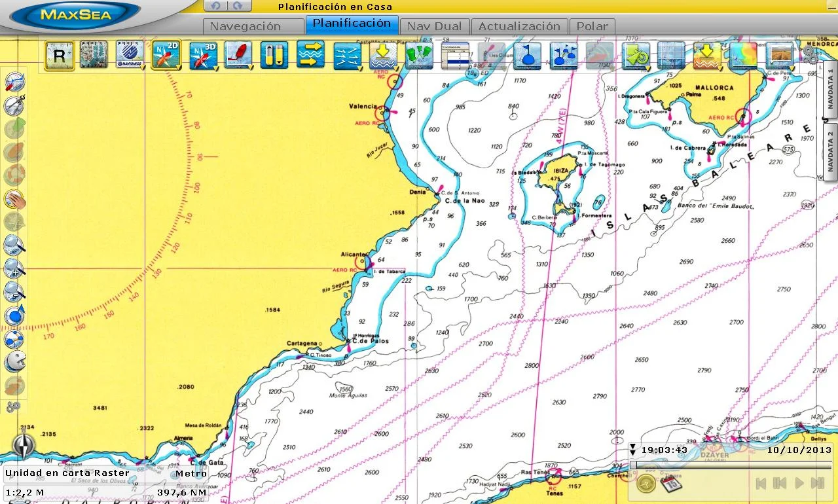The height and width of the screenshot is (504, 838).
Task: Click the 2D compass view icon
Action: pyautogui.click(x=166, y=55)
